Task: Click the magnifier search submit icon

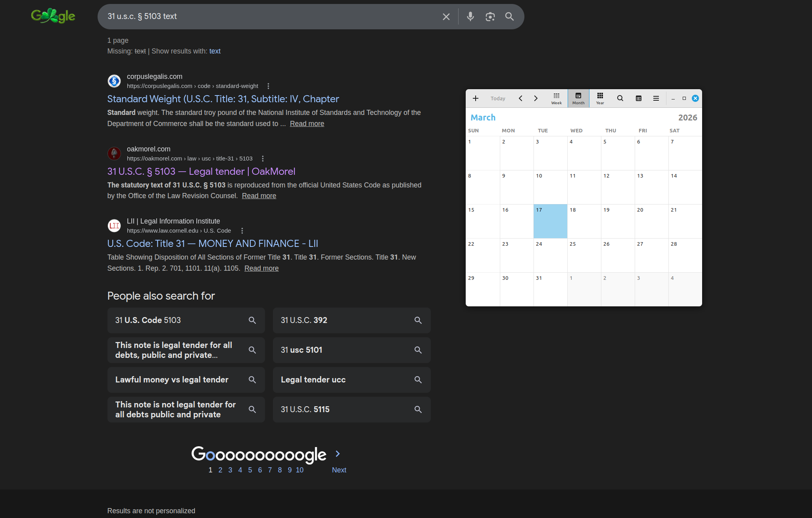Action: (509, 17)
